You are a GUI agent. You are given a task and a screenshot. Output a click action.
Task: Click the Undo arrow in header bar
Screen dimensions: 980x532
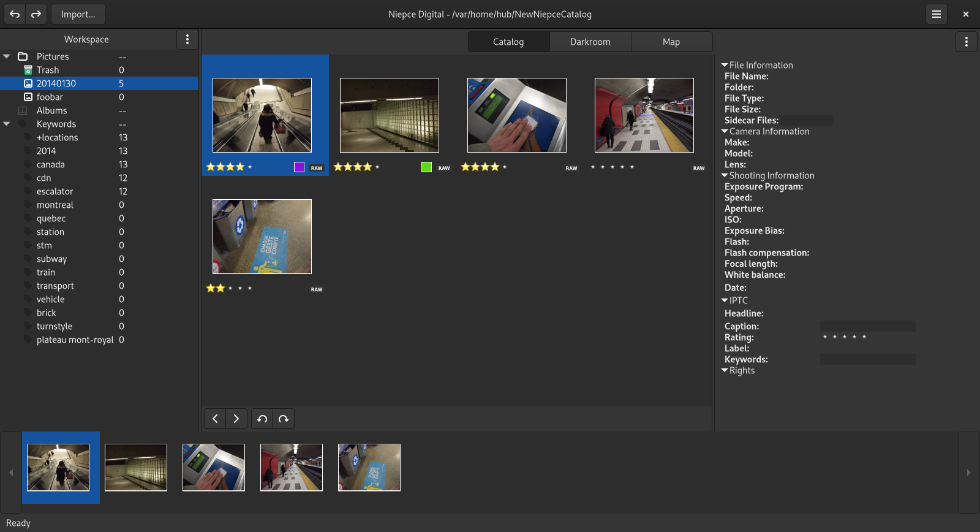(x=15, y=14)
